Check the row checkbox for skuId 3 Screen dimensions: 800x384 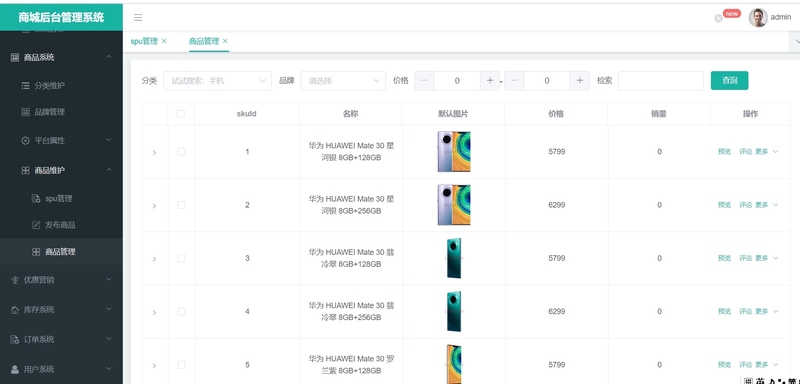click(181, 258)
